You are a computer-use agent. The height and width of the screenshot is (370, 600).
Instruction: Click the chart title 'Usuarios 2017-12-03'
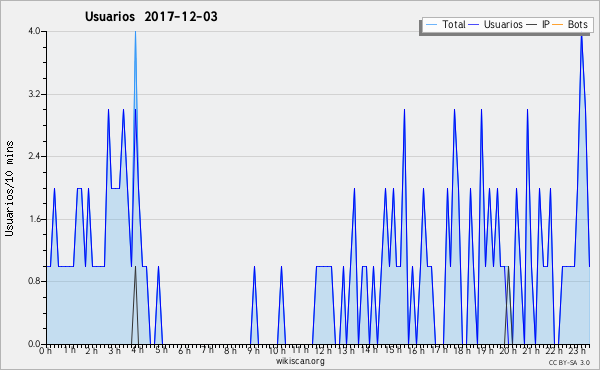click(x=151, y=16)
